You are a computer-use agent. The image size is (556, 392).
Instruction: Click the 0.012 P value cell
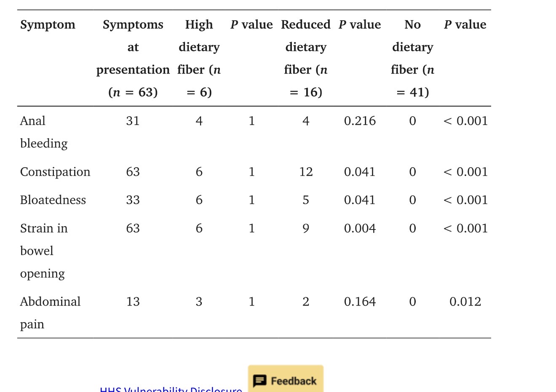click(465, 302)
